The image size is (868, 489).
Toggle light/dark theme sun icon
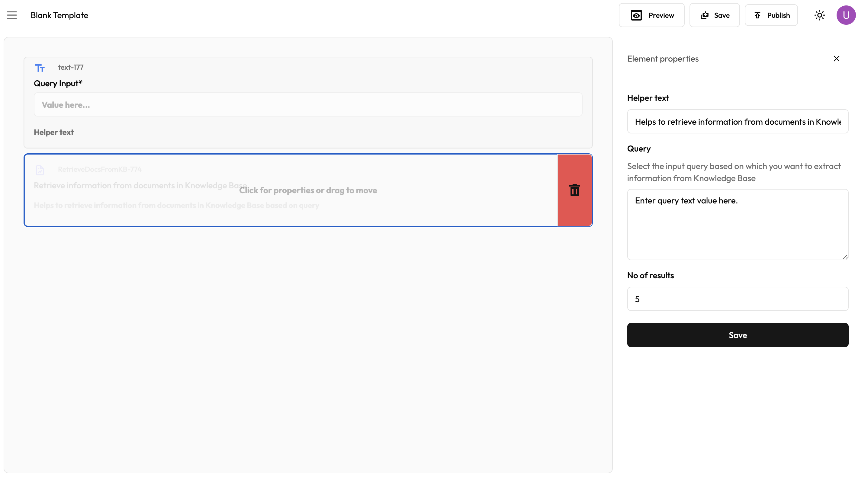coord(819,15)
